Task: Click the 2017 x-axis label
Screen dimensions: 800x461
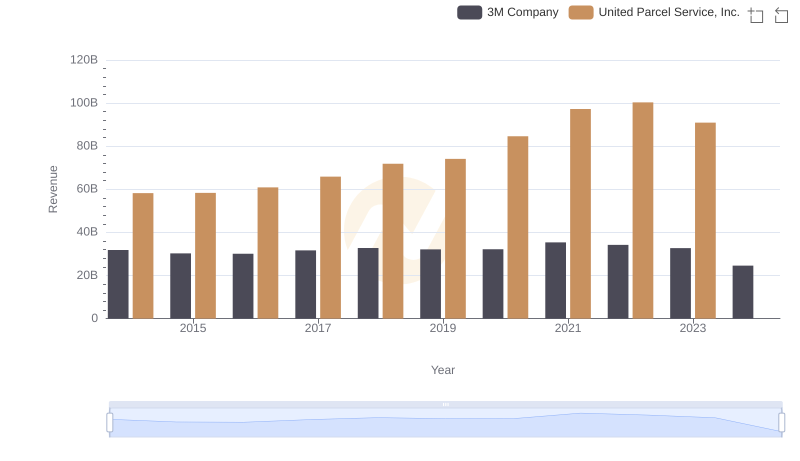Action: tap(318, 328)
